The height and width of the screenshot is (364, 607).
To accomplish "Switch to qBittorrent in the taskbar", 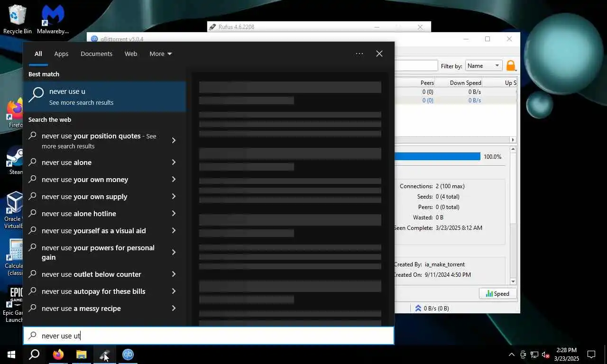I will click(x=128, y=354).
